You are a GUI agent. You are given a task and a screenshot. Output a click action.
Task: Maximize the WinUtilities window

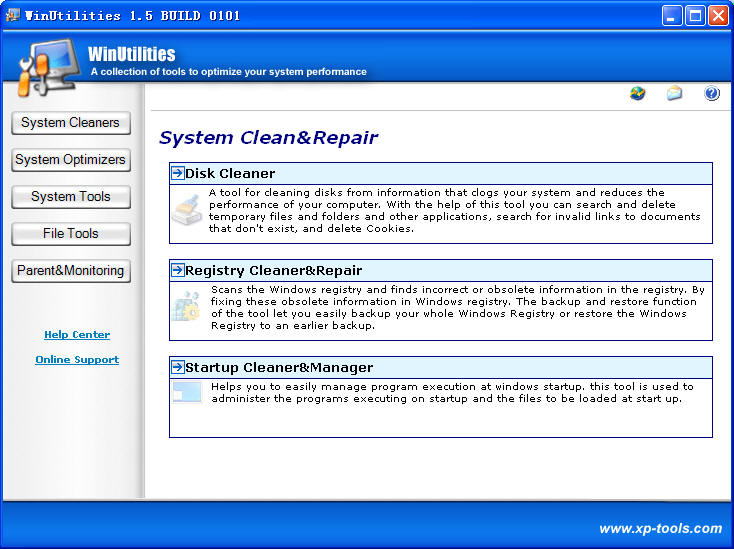click(x=695, y=15)
